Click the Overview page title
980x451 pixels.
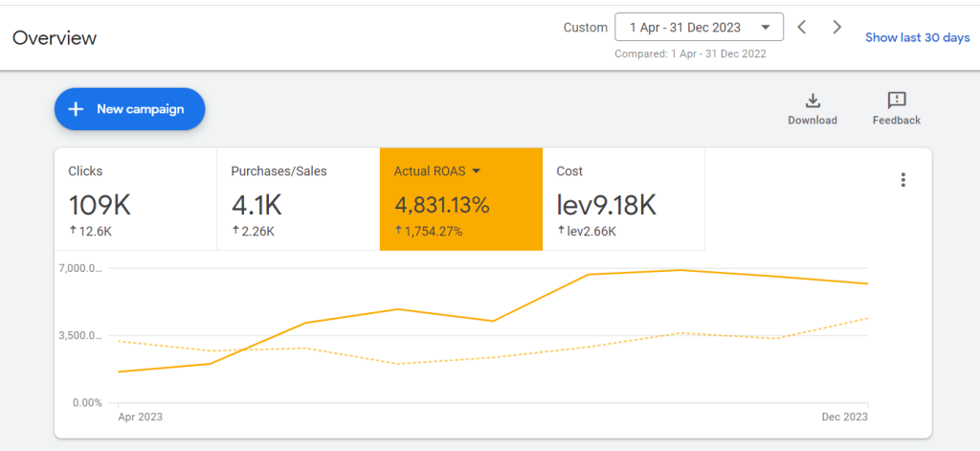[x=55, y=38]
